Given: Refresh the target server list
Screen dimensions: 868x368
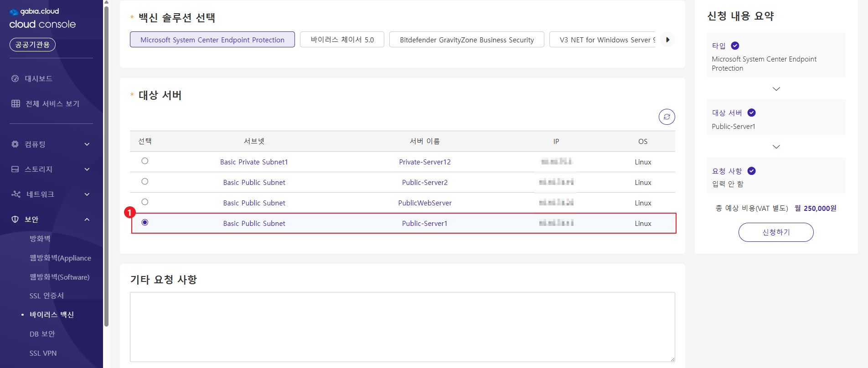Looking at the screenshot, I should [x=666, y=117].
